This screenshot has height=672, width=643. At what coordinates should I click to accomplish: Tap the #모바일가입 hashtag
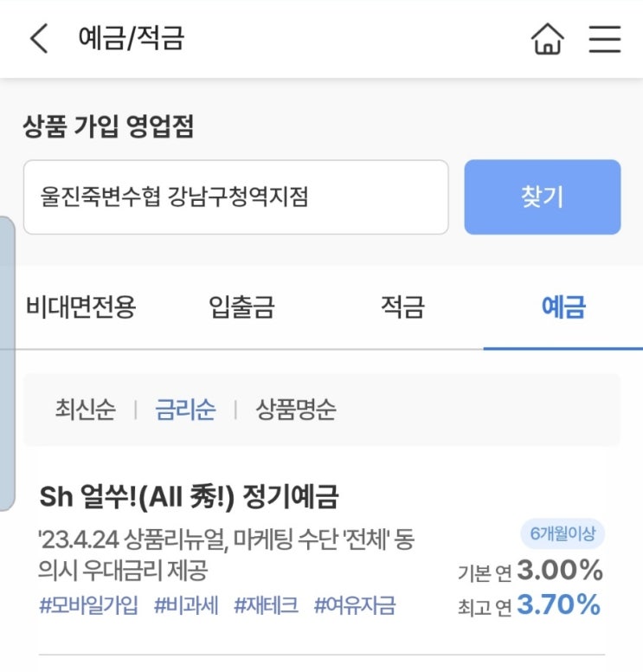(x=88, y=605)
